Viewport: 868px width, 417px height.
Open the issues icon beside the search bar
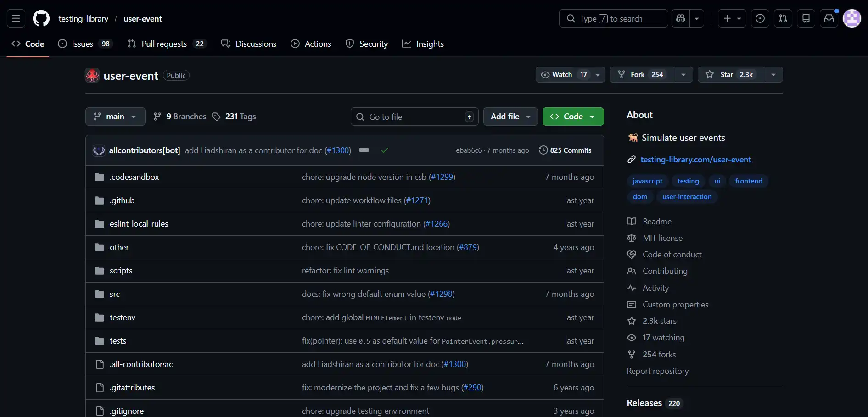point(761,18)
